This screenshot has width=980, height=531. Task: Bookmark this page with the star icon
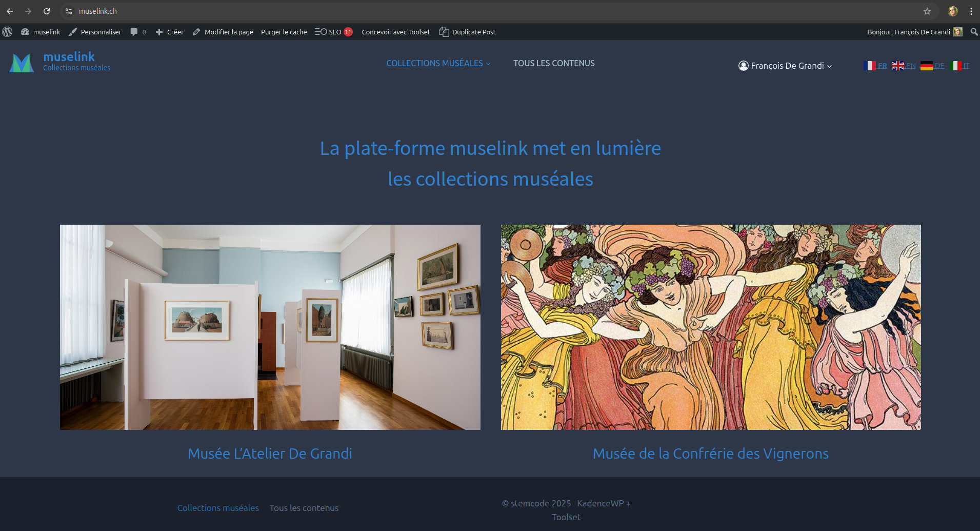pyautogui.click(x=927, y=11)
